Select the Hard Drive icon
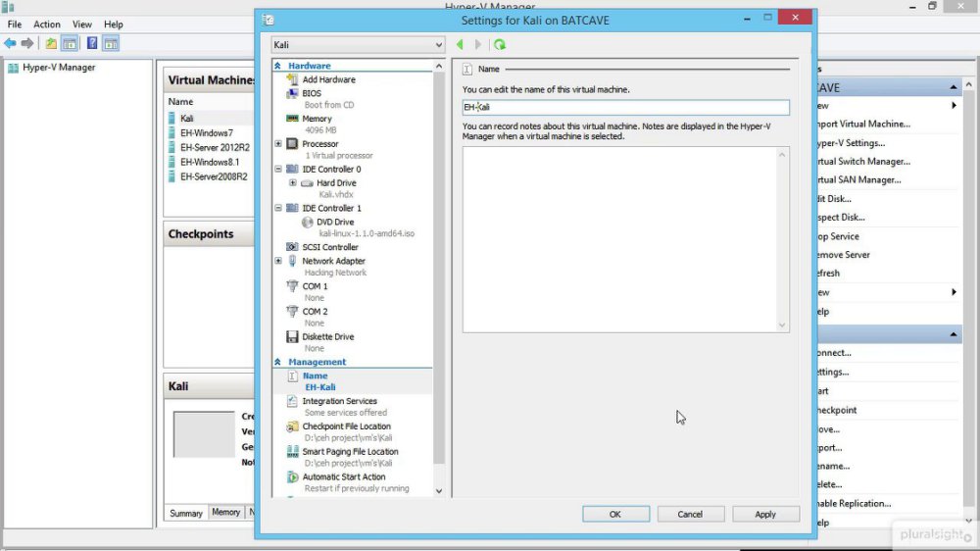 point(307,183)
